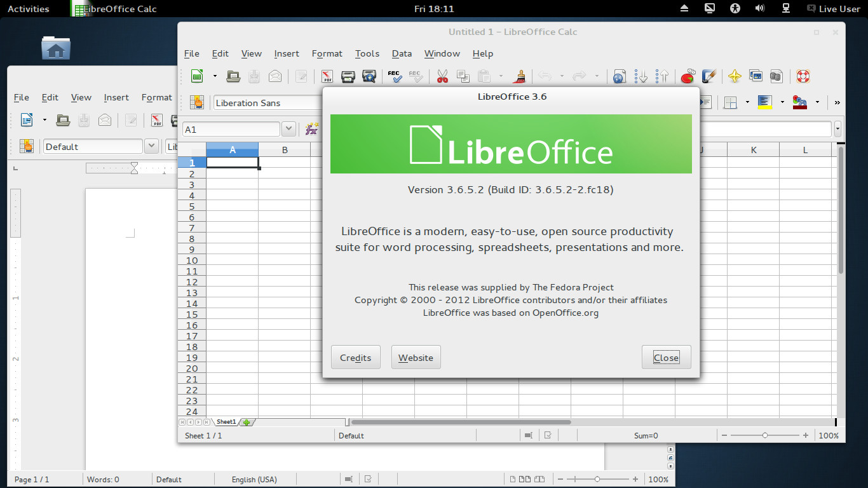
Task: Click Export as PDF icon in Calc
Action: [327, 76]
